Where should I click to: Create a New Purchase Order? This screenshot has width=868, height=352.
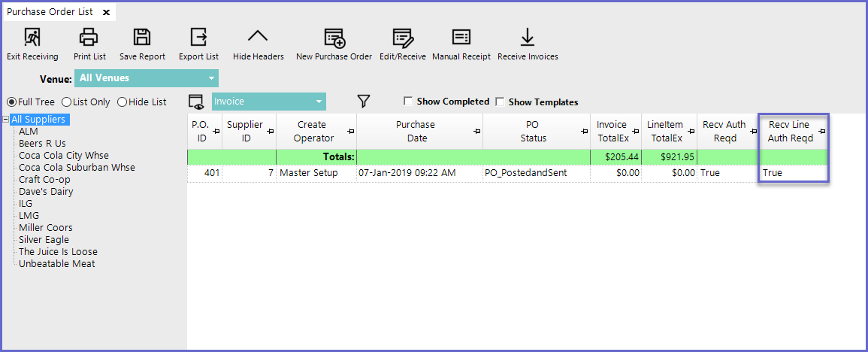[334, 38]
